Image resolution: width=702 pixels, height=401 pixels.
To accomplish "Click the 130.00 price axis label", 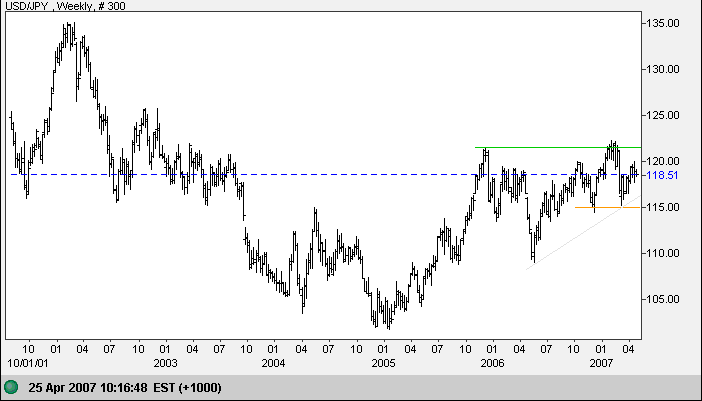I will (661, 69).
